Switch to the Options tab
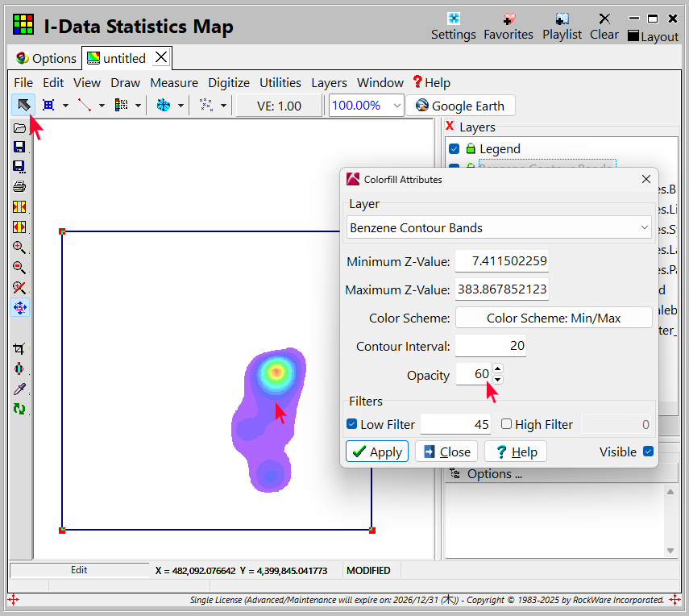689x616 pixels. click(46, 58)
